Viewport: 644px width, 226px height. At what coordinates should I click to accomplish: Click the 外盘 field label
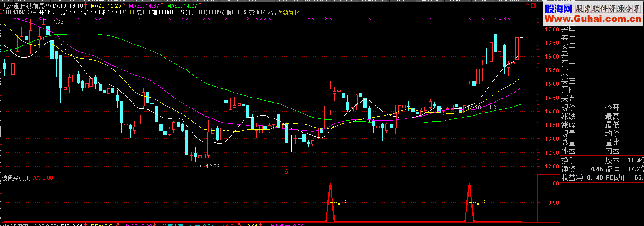(568, 151)
